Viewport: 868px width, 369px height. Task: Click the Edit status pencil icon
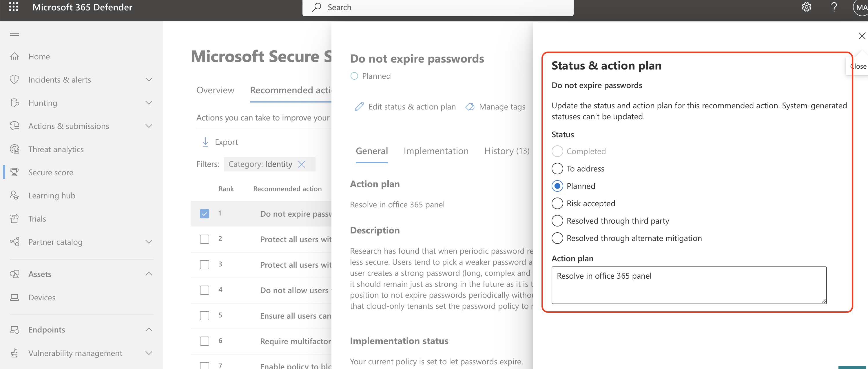tap(359, 107)
